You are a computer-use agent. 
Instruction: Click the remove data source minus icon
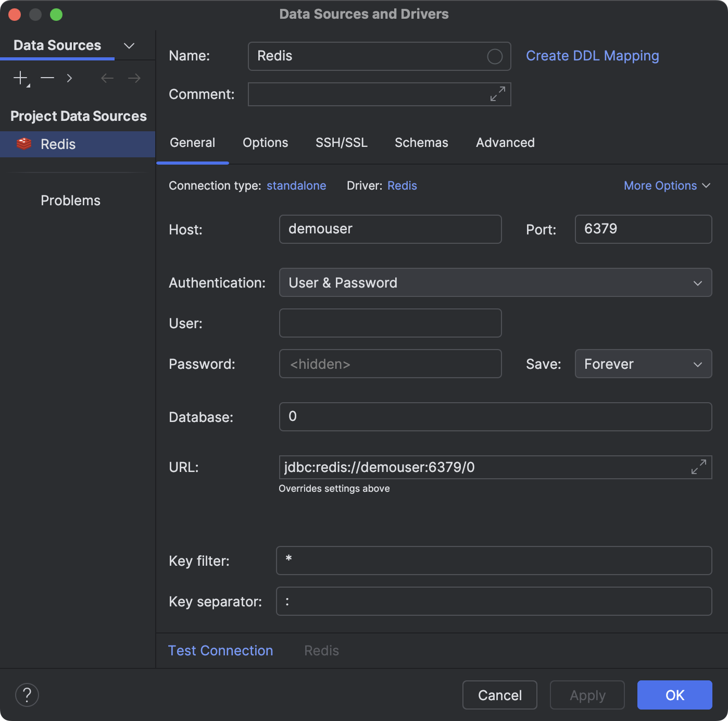47,78
